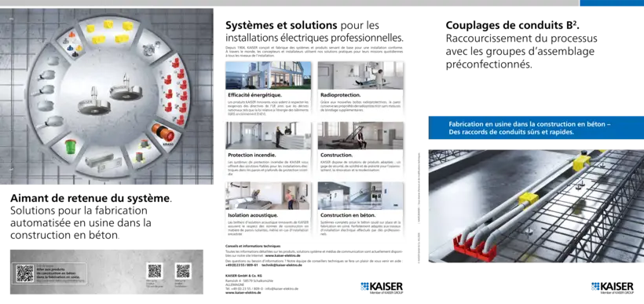This screenshot has height=304, width=644.
Task: Open the 'Efficacité énergétique' house photo
Action: coord(268,75)
